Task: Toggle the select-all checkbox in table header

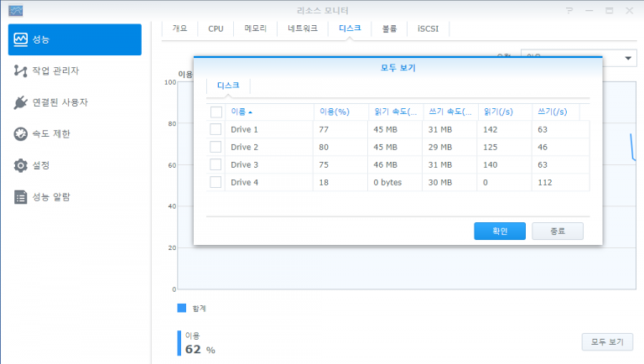Action: click(x=216, y=112)
